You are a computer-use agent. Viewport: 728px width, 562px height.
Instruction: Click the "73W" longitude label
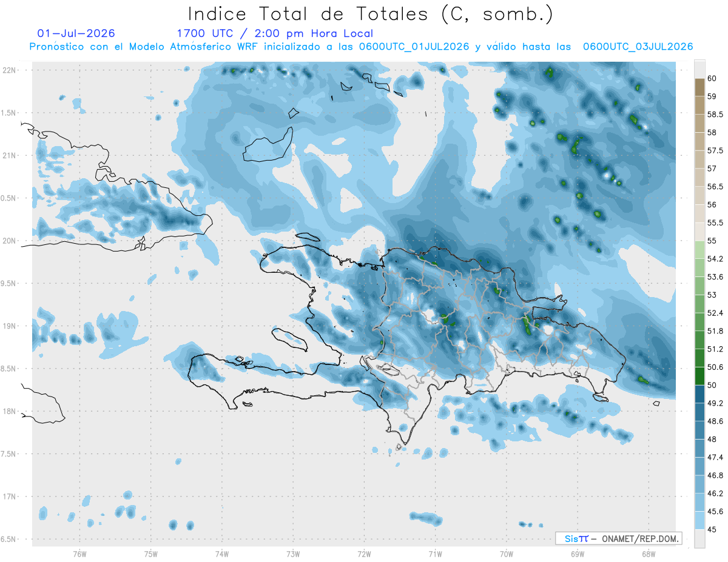pyautogui.click(x=293, y=554)
